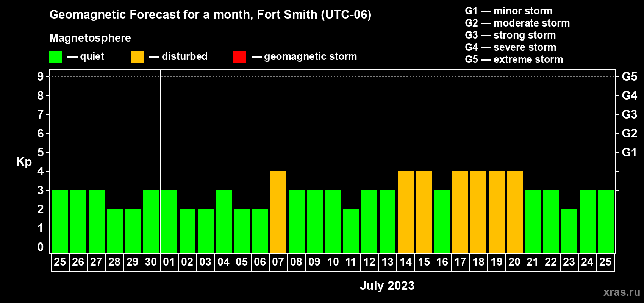The height and width of the screenshot is (303, 644).
Task: Click the G5 label on the right axis
Action: coord(629,77)
